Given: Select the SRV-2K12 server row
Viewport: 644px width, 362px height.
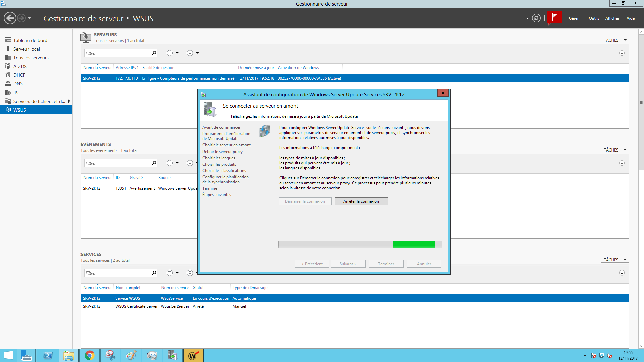Looking at the screenshot, I should pyautogui.click(x=355, y=78).
